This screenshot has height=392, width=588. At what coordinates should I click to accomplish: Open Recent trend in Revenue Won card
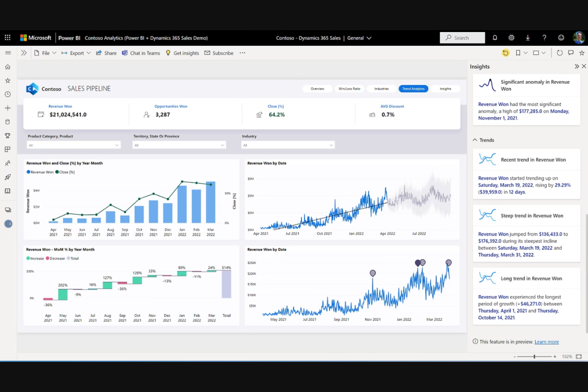pos(526,174)
